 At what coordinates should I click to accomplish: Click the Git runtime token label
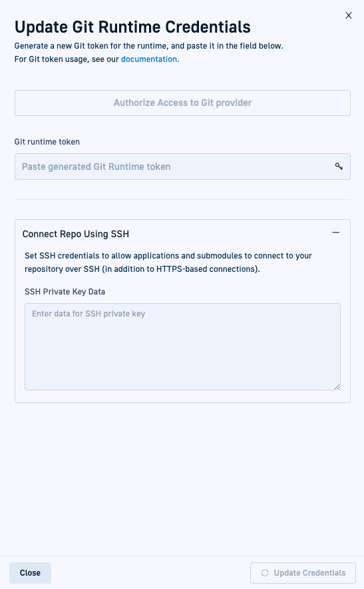(x=47, y=142)
